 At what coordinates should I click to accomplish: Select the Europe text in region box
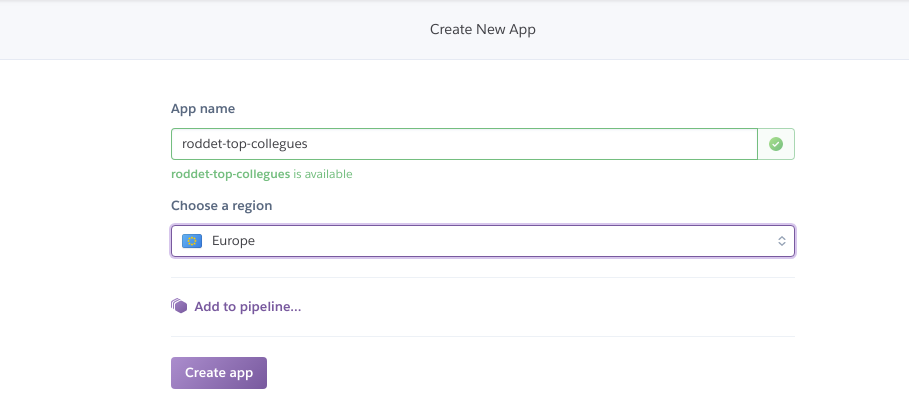(x=233, y=241)
